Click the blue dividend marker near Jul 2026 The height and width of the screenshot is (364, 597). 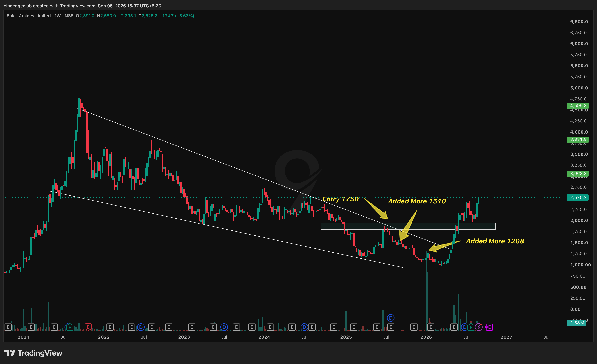(465, 327)
